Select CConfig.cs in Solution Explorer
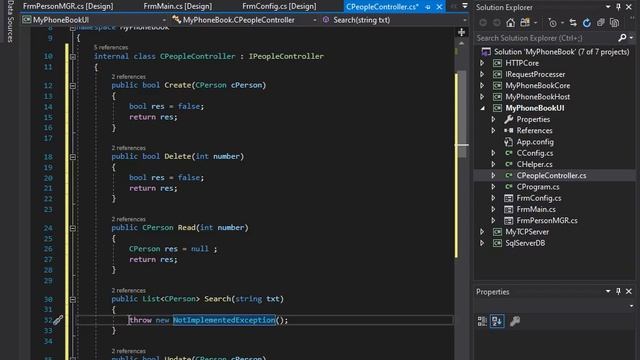The width and height of the screenshot is (640, 360). point(535,153)
